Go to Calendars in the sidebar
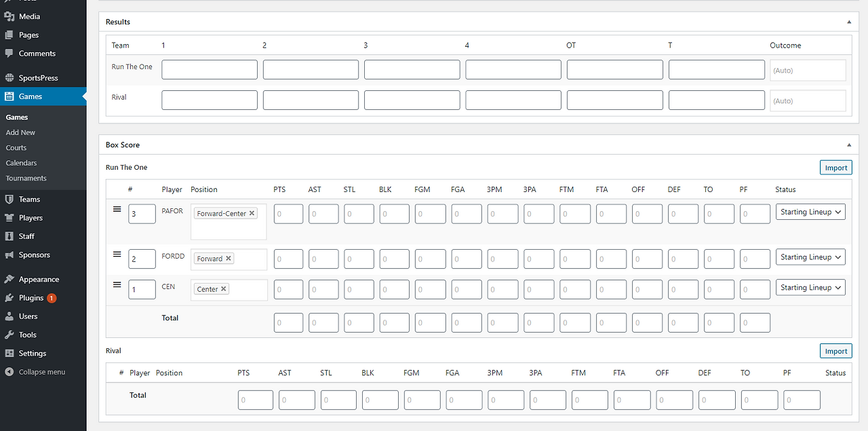 click(21, 163)
